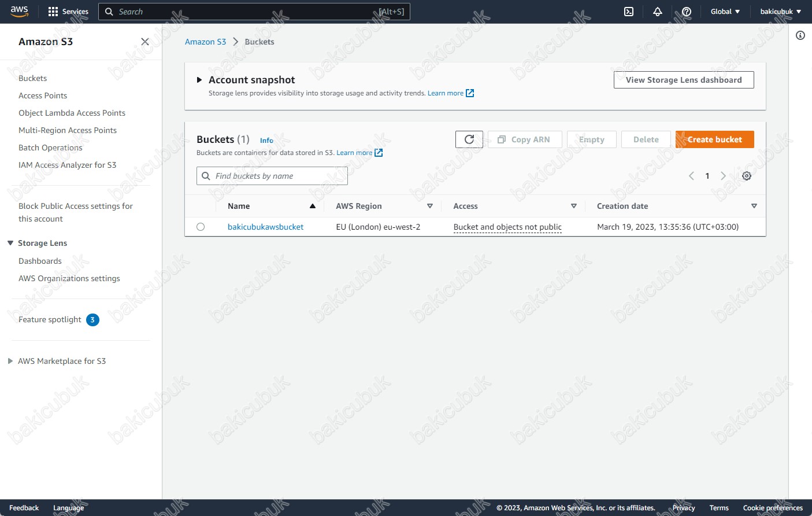Open the bakicubukawsbucket link
812x516 pixels.
[265, 227]
